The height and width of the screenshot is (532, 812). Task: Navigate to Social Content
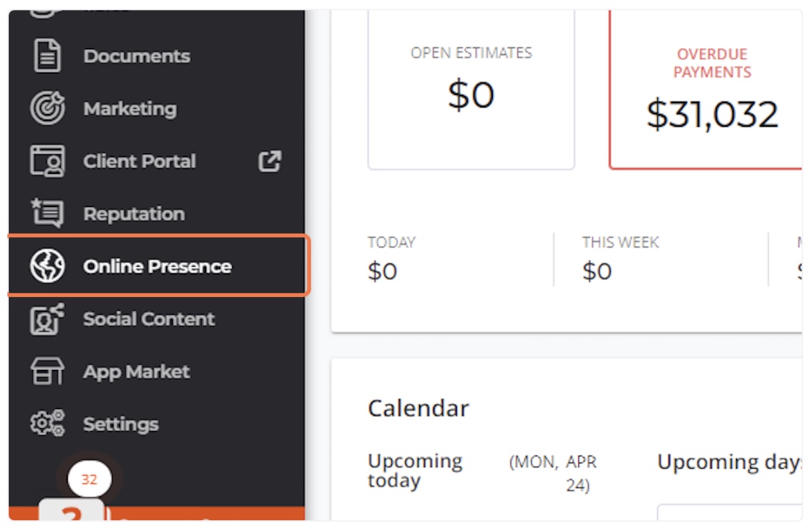point(149,319)
